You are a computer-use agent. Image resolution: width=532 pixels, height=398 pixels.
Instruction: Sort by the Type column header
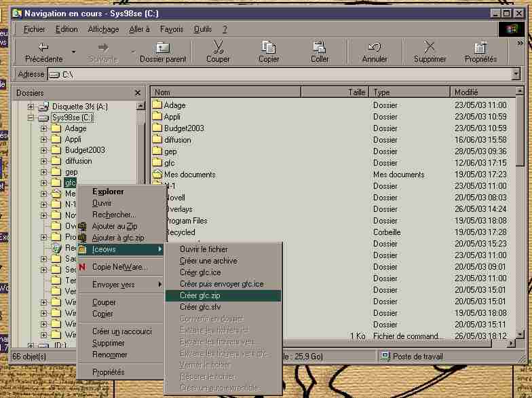click(410, 92)
